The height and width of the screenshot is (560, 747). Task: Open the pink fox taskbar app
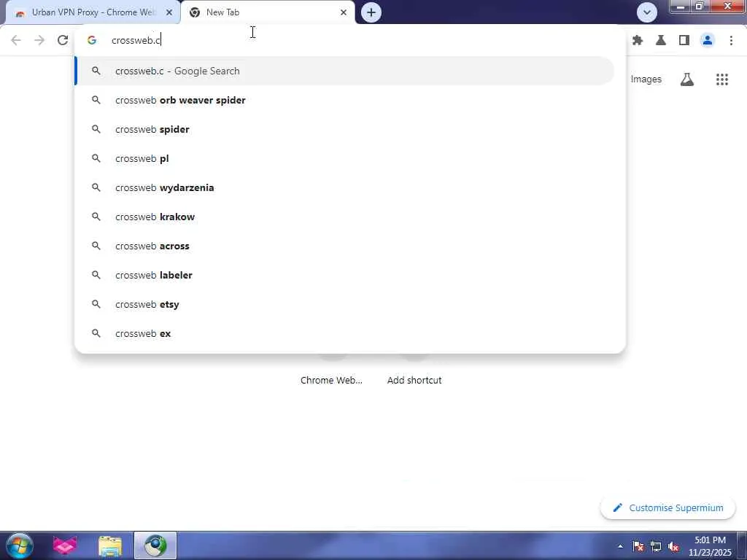[65, 545]
